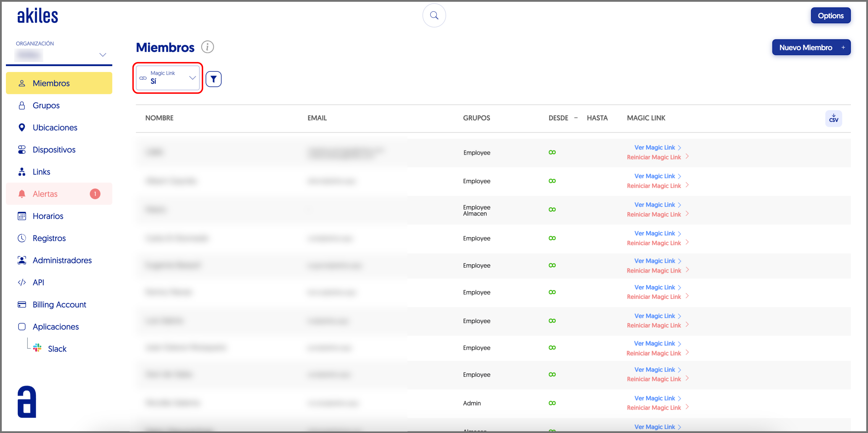Screen dimensions: 868x433
Task: Expand the Organización selector
Action: [x=102, y=55]
